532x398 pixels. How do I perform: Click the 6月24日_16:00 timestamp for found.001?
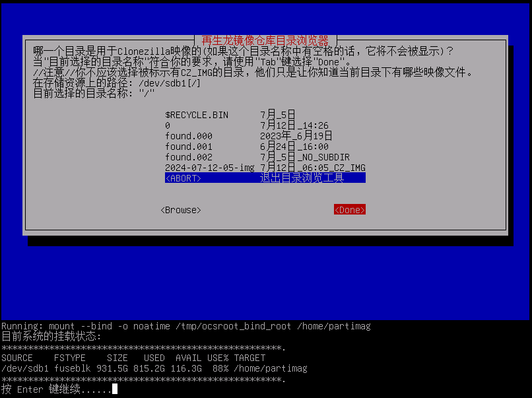click(294, 147)
